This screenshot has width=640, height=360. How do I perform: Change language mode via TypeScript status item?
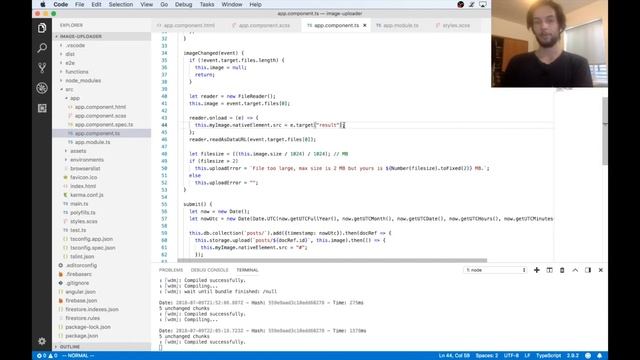(549, 356)
